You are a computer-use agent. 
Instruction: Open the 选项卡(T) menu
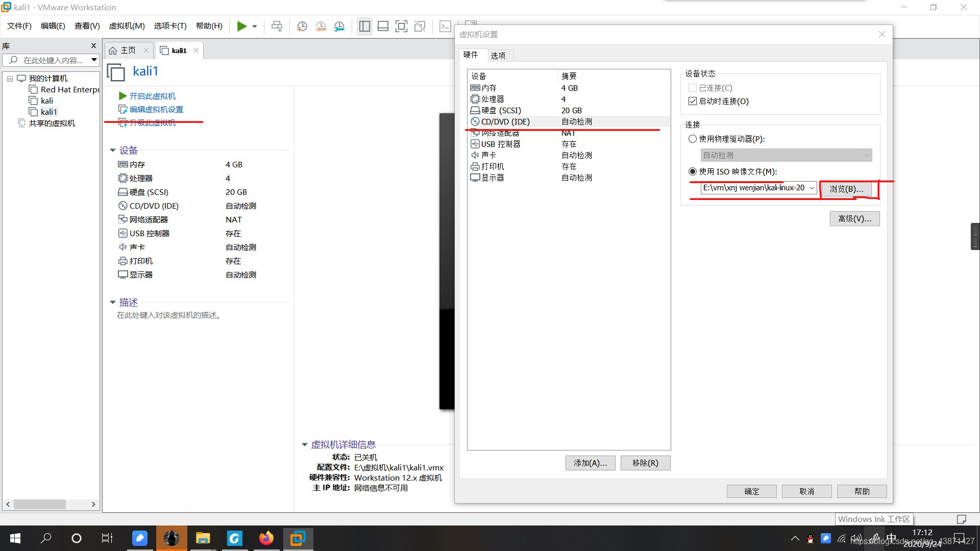click(170, 26)
